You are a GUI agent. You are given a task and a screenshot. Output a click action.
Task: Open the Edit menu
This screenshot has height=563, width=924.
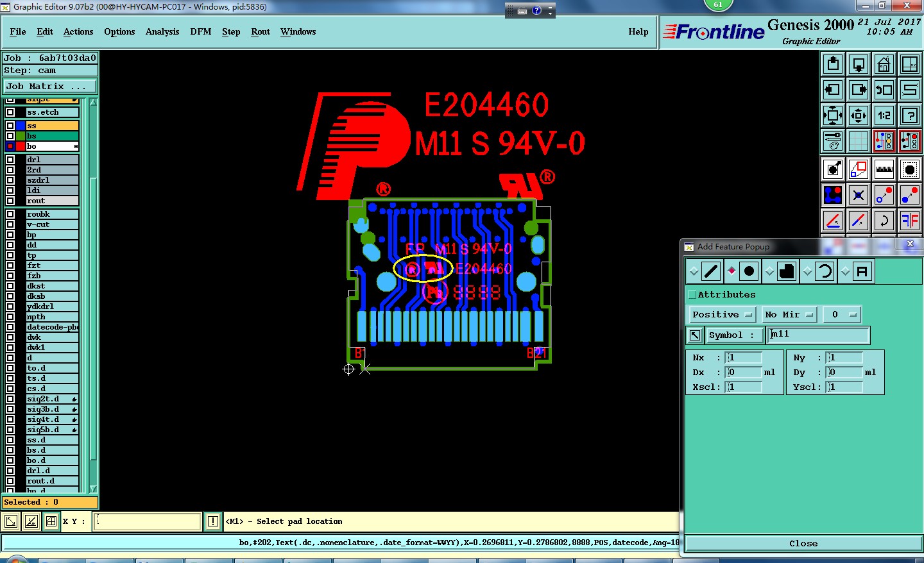coord(45,31)
